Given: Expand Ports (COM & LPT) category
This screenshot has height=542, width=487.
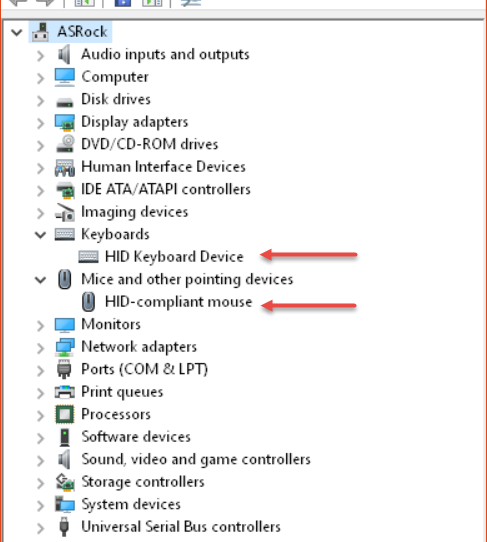Looking at the screenshot, I should (x=40, y=371).
